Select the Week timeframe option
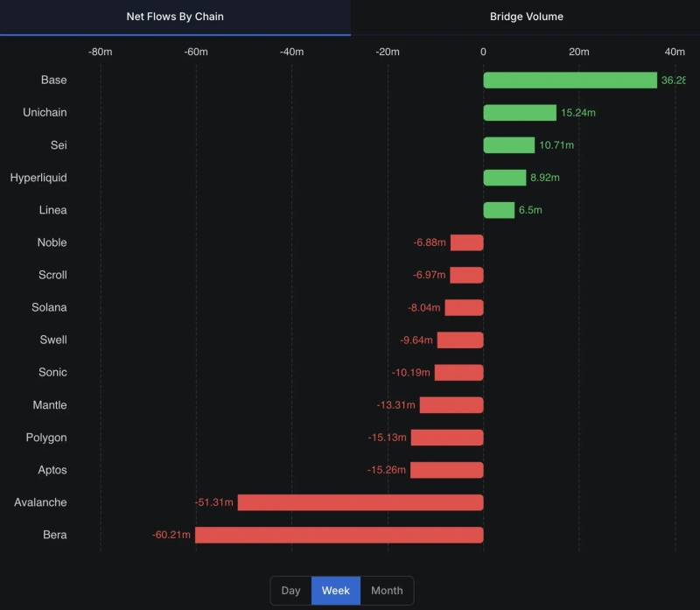The height and width of the screenshot is (610, 700). (336, 591)
